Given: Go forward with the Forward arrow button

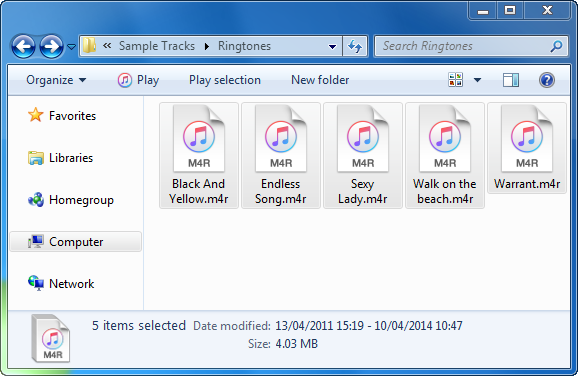Looking at the screenshot, I should pos(51,46).
